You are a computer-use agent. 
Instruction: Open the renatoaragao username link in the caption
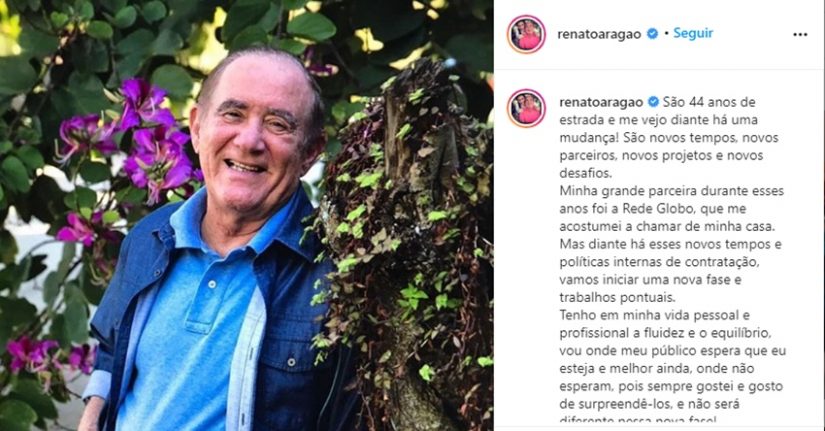pyautogui.click(x=602, y=102)
